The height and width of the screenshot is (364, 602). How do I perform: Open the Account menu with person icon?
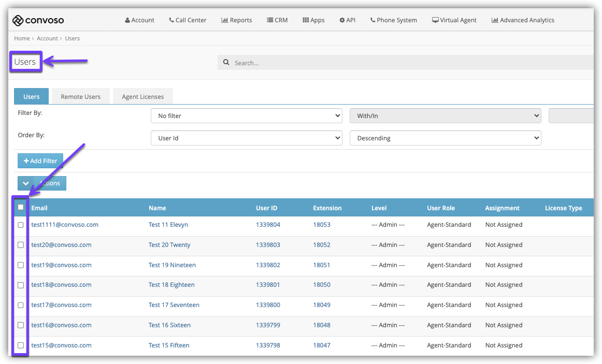click(x=140, y=20)
